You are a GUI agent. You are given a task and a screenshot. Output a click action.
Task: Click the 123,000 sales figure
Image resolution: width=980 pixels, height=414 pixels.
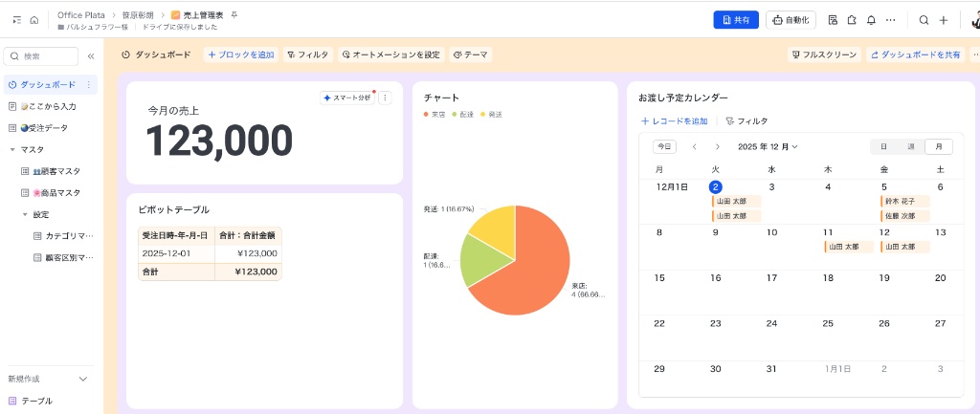click(x=219, y=140)
